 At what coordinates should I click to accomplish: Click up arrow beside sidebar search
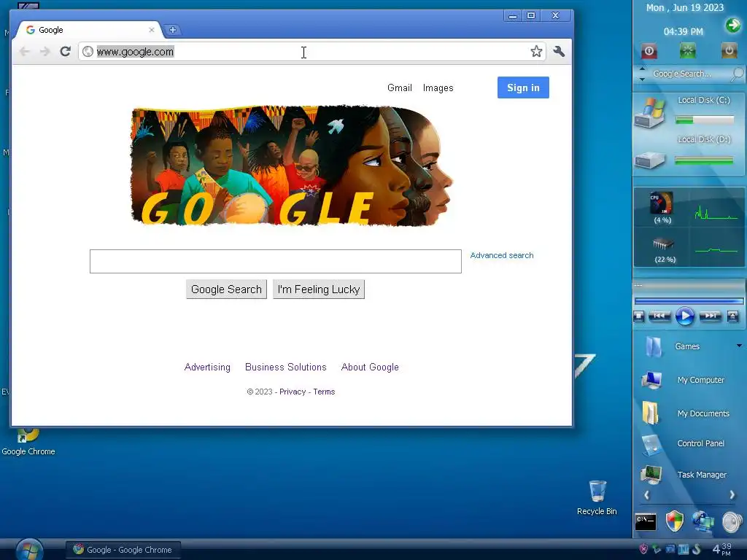tap(642, 69)
